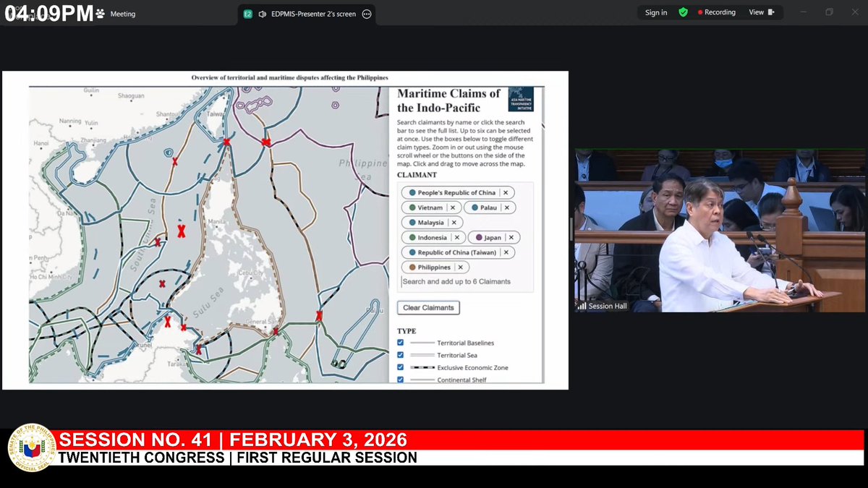Screen dimensions: 868x488
Task: Click the Malaysia claimant chip label
Action: 431,223
